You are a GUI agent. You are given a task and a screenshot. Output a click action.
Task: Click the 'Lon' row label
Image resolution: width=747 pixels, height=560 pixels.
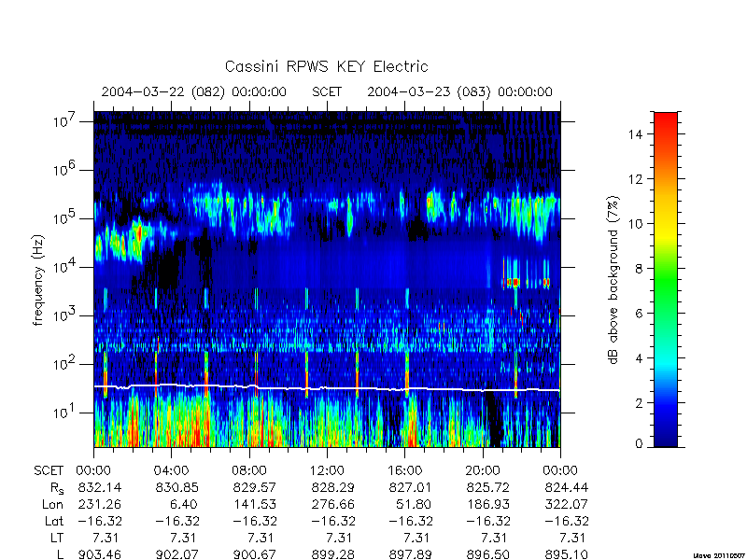point(52,504)
